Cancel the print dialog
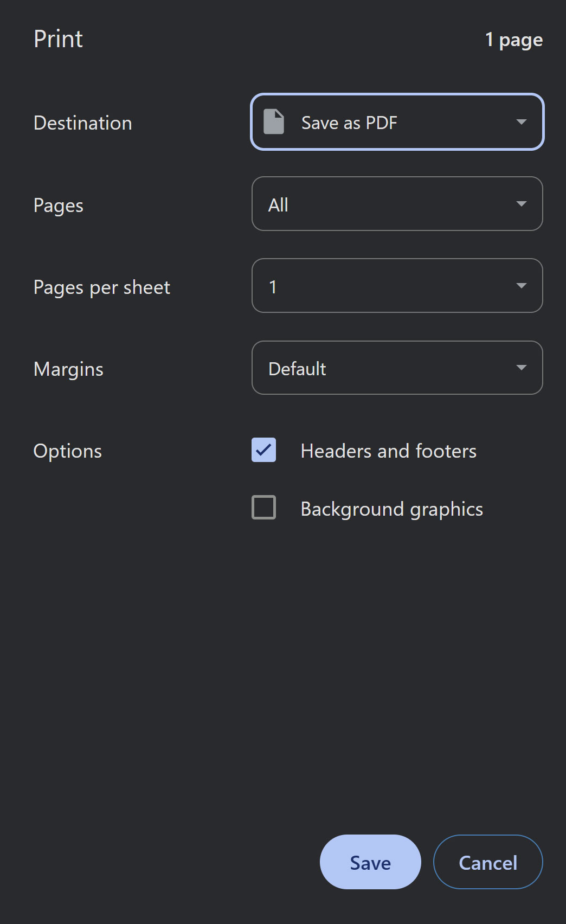Image resolution: width=566 pixels, height=924 pixels. (487, 862)
